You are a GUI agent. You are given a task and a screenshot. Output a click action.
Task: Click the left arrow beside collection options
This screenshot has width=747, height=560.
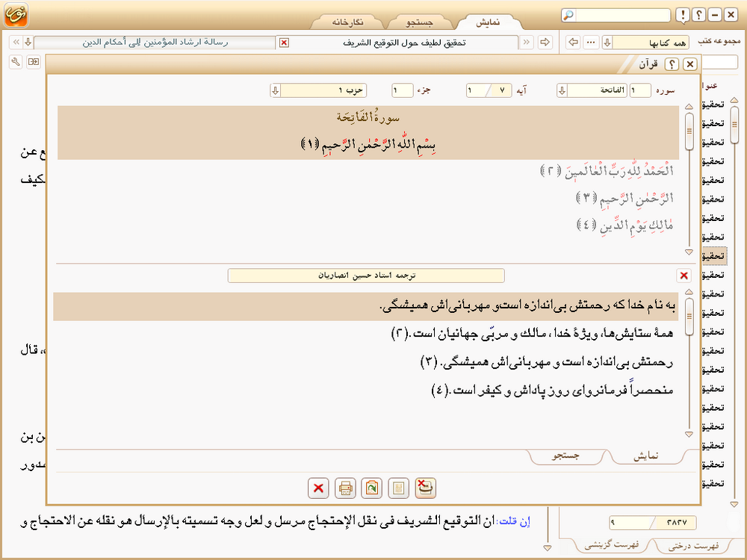point(574,43)
